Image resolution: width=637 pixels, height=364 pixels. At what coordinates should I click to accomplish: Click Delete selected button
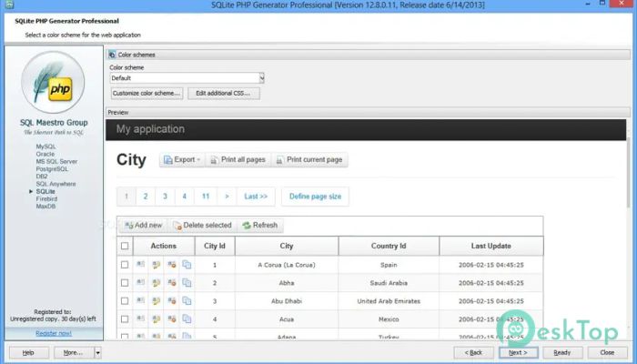[x=202, y=225]
